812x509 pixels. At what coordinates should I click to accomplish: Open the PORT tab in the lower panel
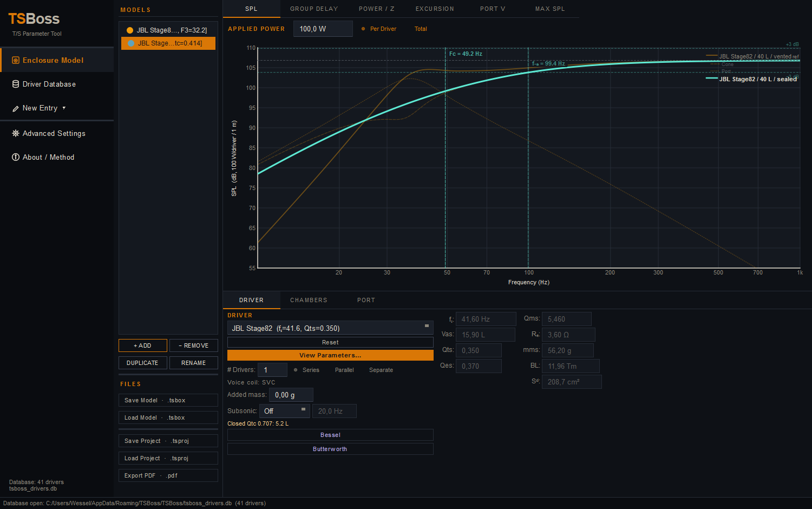(366, 300)
